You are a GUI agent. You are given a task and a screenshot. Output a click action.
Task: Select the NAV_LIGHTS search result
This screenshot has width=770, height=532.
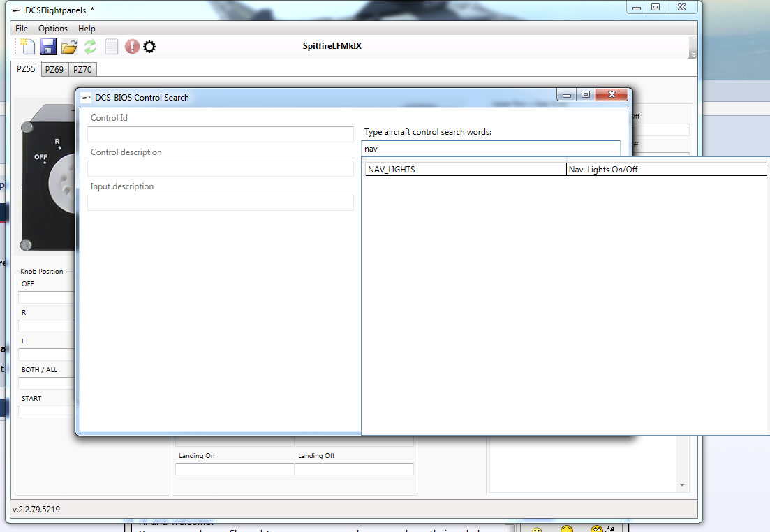(x=466, y=170)
